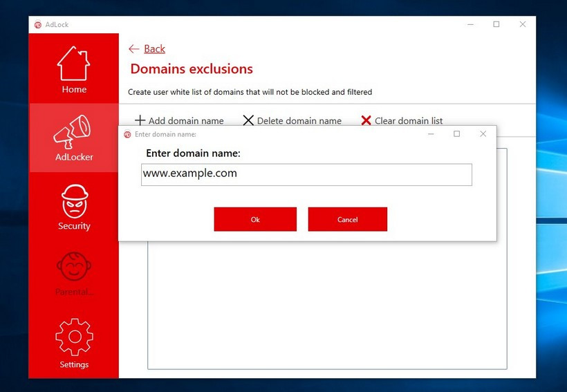Open Settings gear icon in sidebar
567x392 pixels.
pos(75,337)
